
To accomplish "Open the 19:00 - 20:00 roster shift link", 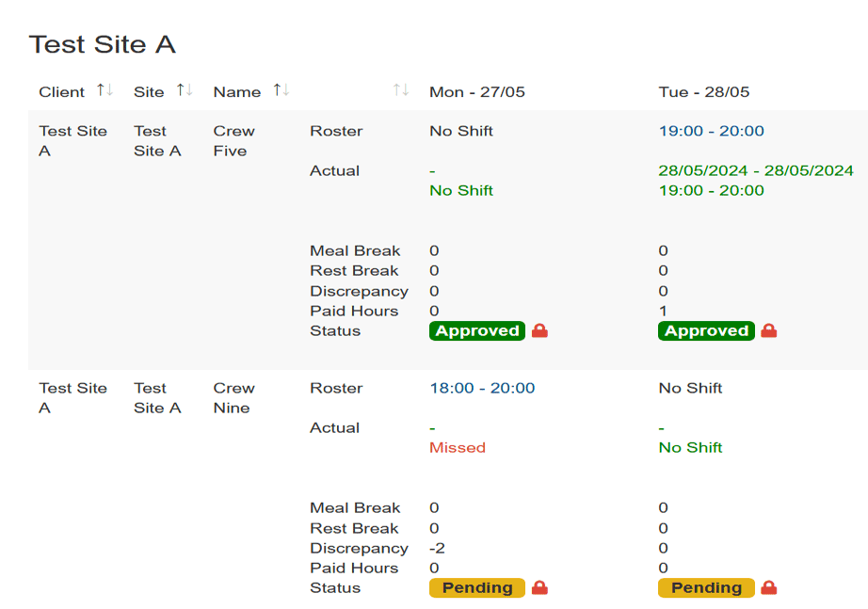I will (x=712, y=131).
